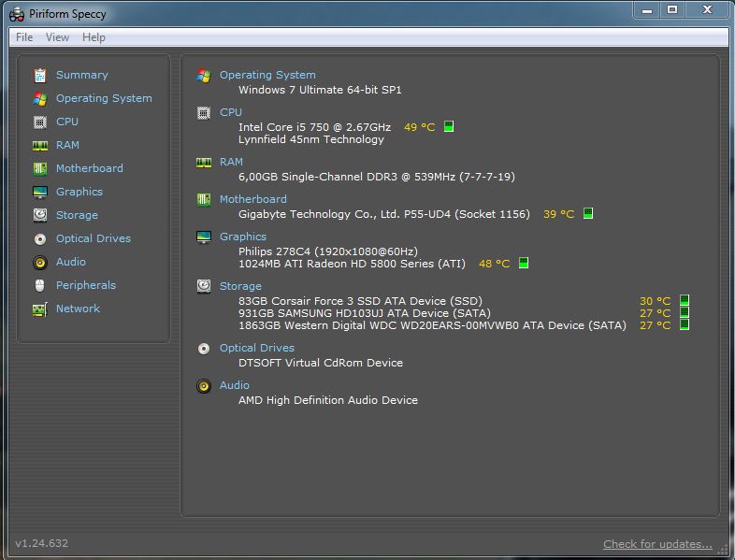Image resolution: width=735 pixels, height=560 pixels.
Task: Click the motherboard temperature value 39 °C
Action: [559, 215]
